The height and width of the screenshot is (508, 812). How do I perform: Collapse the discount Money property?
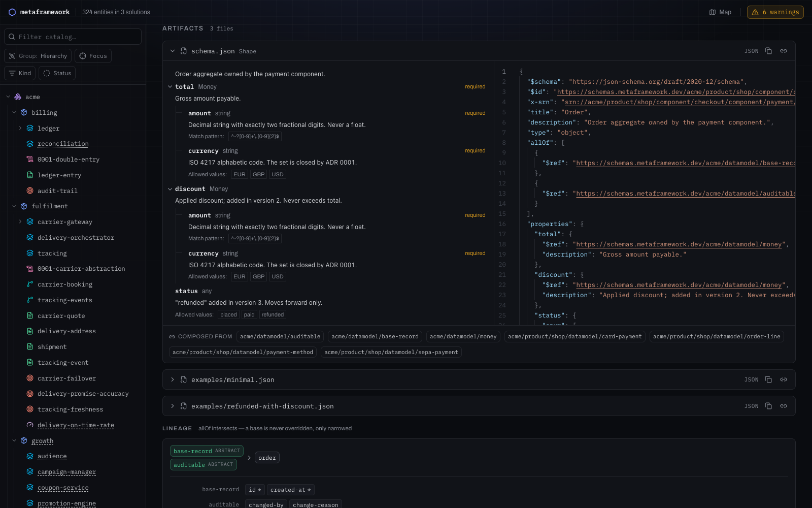pos(170,189)
